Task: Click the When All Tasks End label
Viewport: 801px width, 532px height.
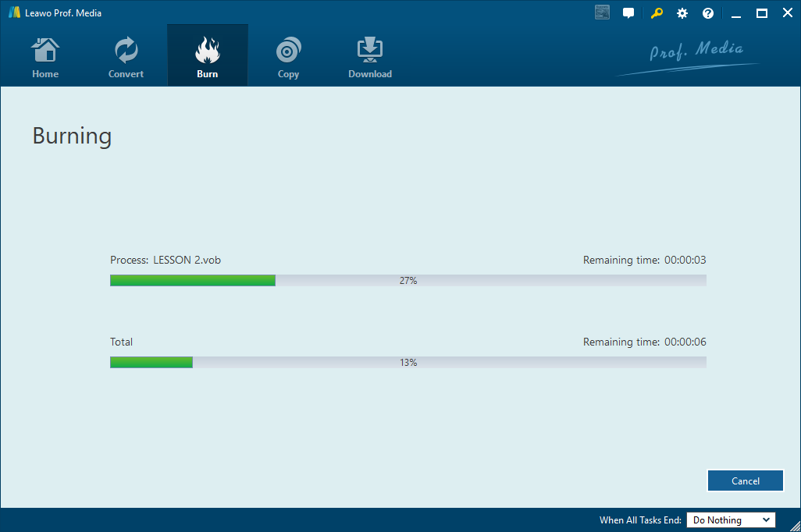Action: (640, 520)
